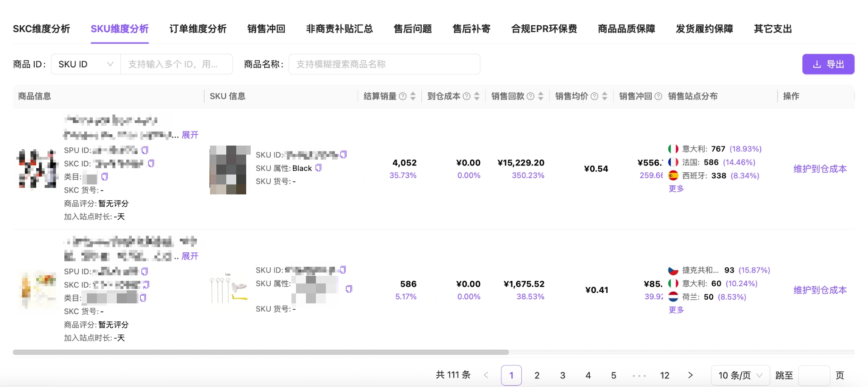Viewport: 868px width, 387px height.
Task: Click the 意大利 767 site entry
Action: (x=715, y=149)
